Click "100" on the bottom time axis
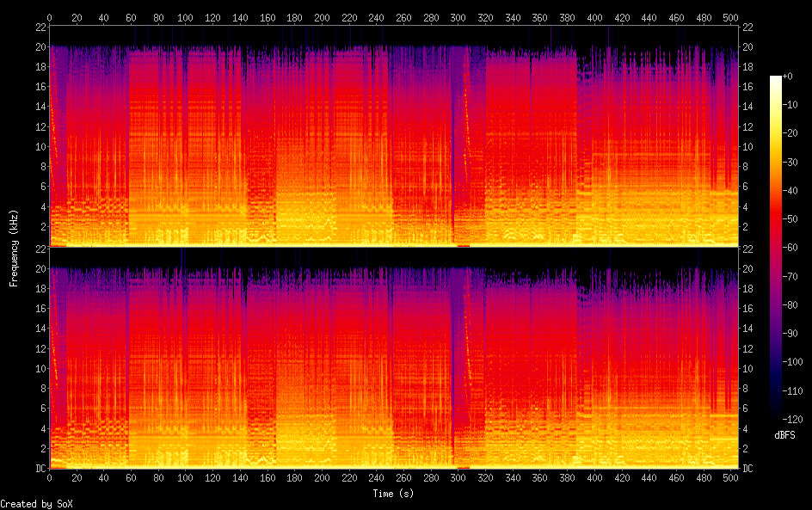The image size is (812, 510). [186, 478]
